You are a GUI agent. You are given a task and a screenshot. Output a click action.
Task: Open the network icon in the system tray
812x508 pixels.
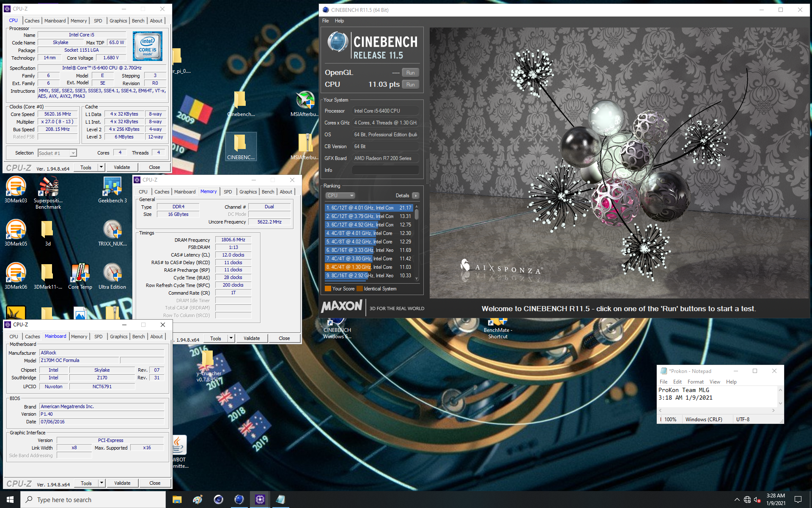click(747, 500)
